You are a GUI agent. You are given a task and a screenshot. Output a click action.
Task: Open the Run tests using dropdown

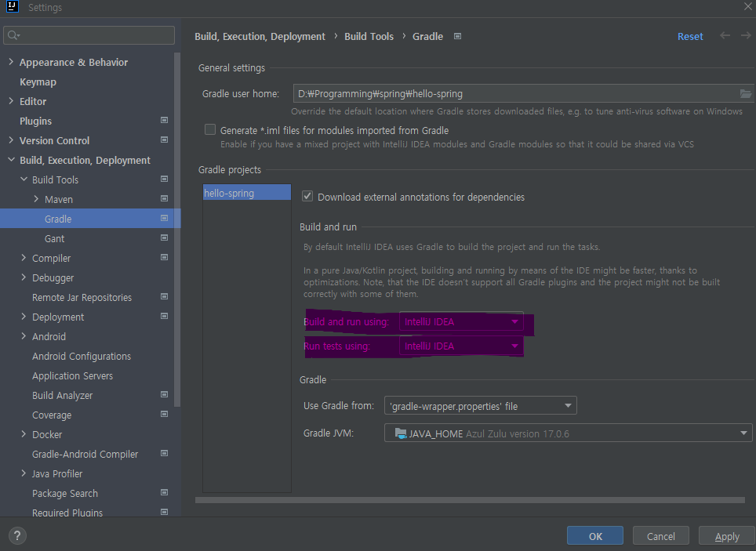point(461,346)
